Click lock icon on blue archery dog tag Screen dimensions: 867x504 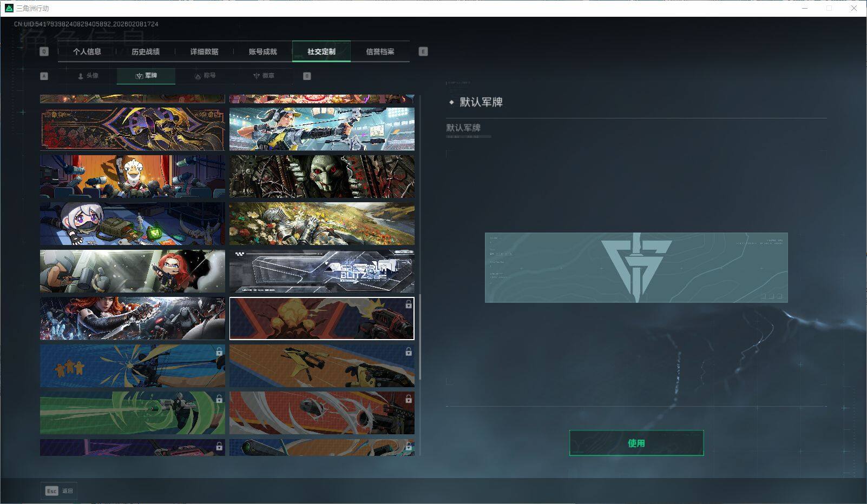(x=219, y=352)
